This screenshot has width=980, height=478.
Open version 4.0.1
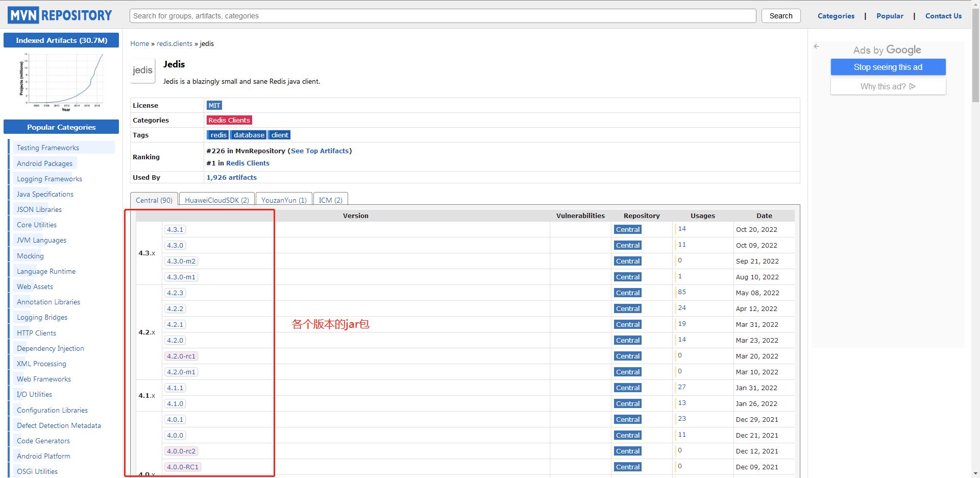coord(175,419)
